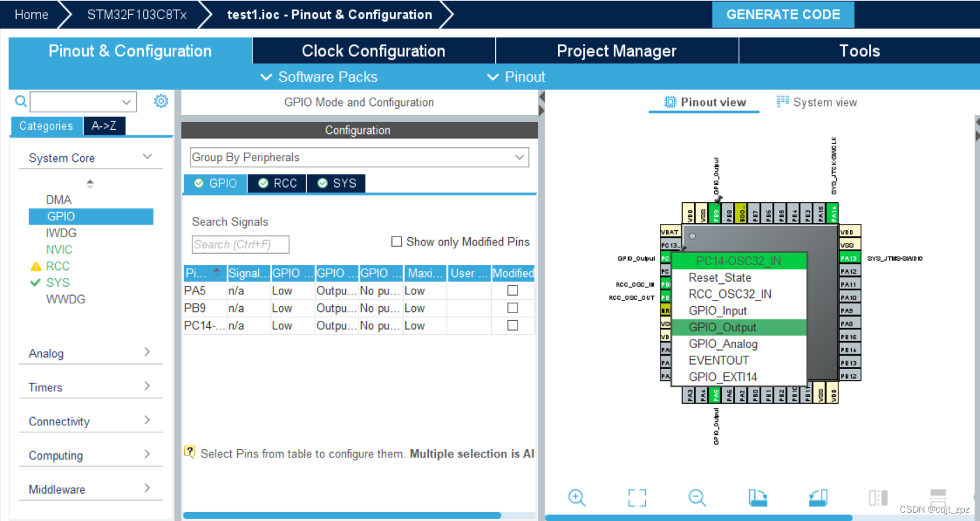Choose GPIO_Analog in pin menu
This screenshot has height=521, width=980.
point(739,344)
